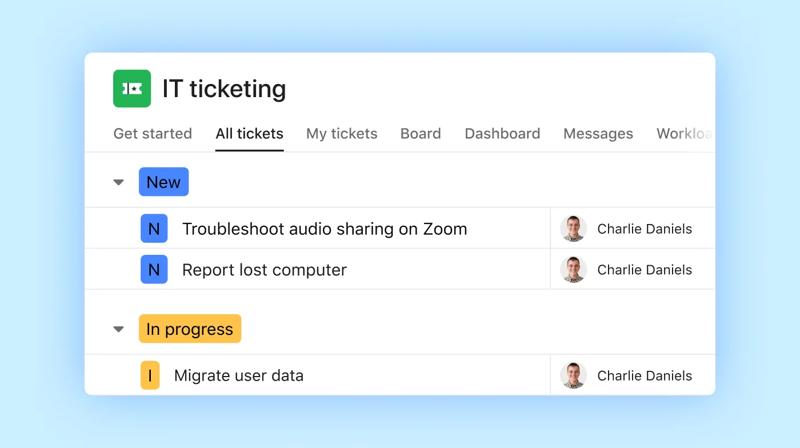Switch to the Get started tab
Image resolution: width=800 pixels, height=448 pixels.
pos(152,134)
